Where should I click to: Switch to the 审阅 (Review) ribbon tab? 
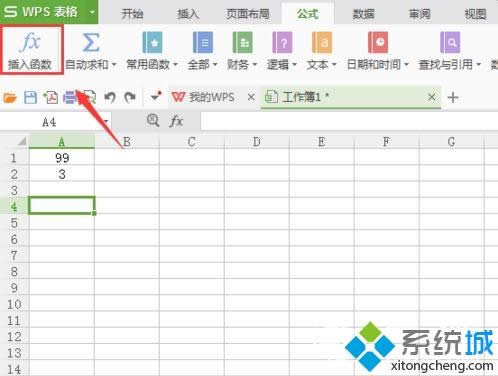pos(420,14)
